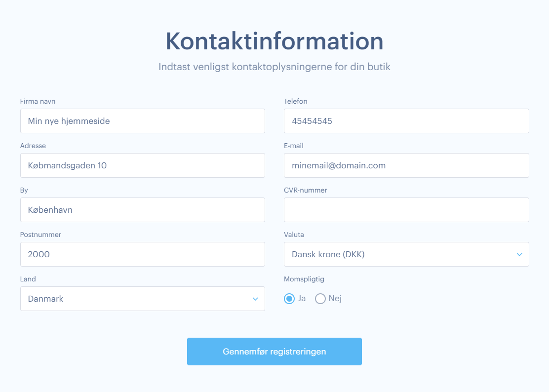The height and width of the screenshot is (392, 549).
Task: Focus the Adresse field with Købmandsgaden 10
Action: click(x=142, y=165)
